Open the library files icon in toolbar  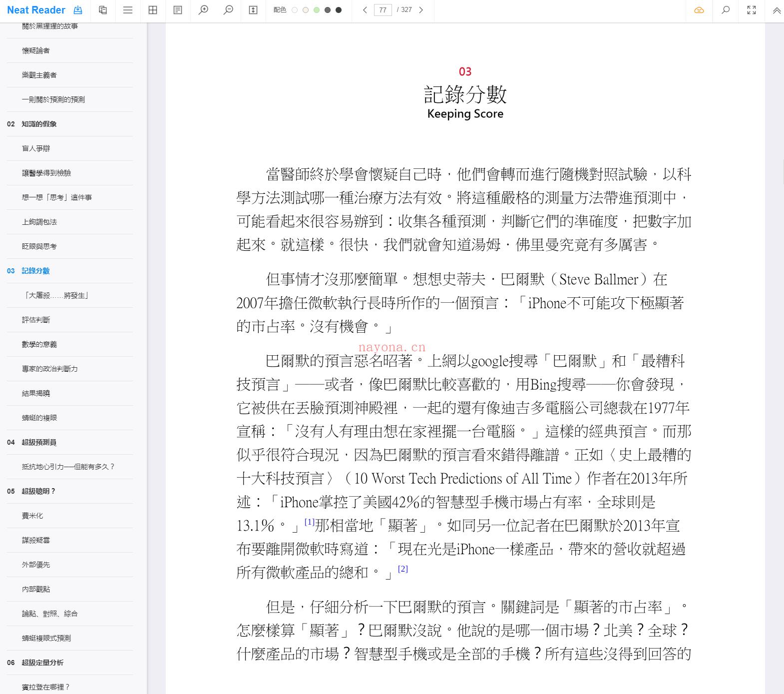(x=103, y=10)
